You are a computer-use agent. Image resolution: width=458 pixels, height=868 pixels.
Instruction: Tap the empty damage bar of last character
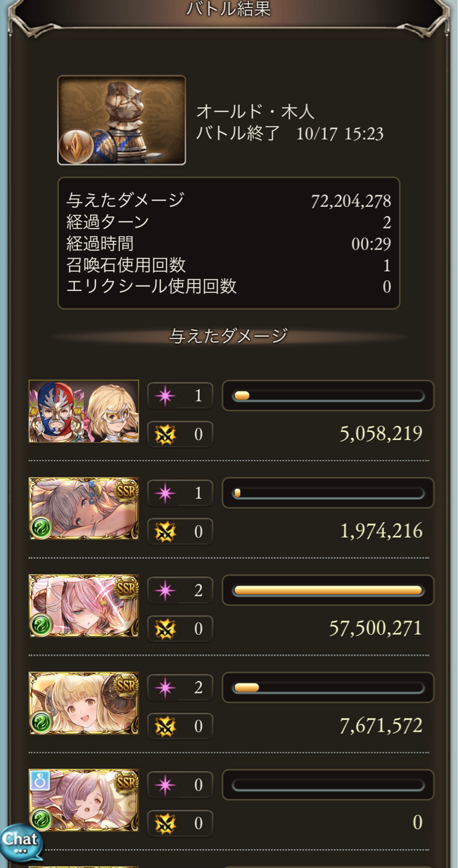point(328,785)
